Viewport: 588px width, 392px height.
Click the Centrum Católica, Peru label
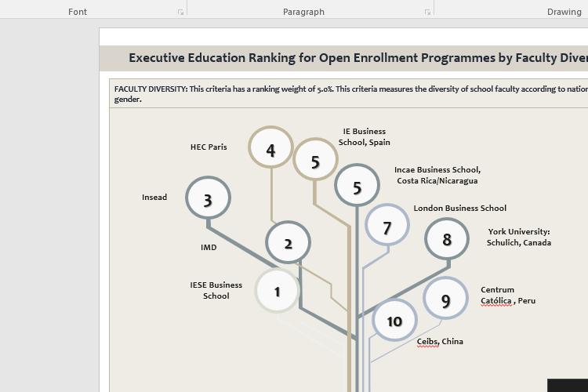tap(508, 296)
